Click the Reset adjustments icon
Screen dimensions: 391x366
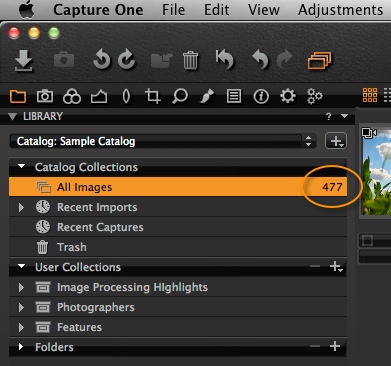pos(225,60)
